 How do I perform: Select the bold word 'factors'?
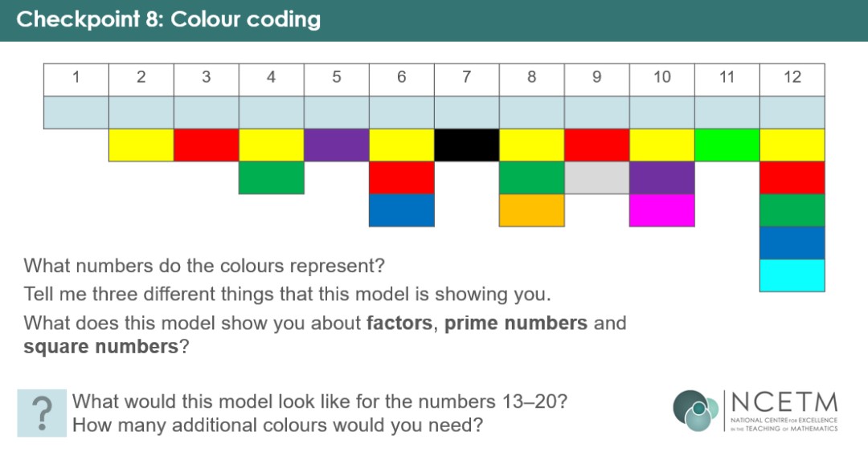tap(399, 323)
